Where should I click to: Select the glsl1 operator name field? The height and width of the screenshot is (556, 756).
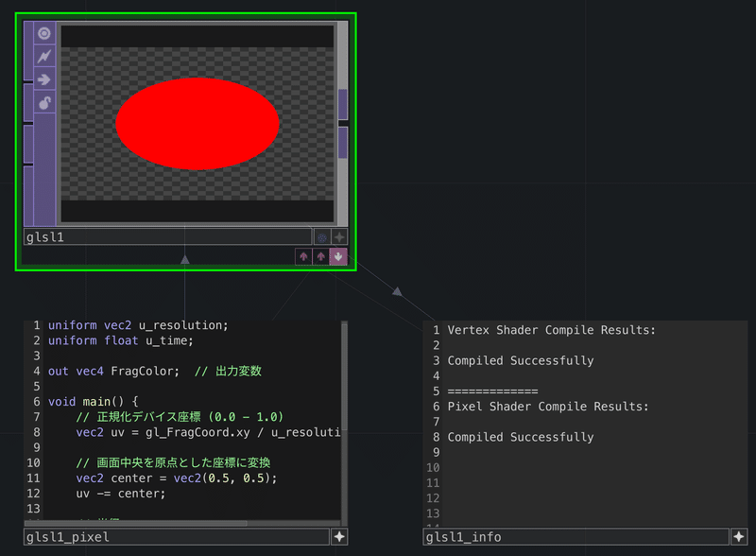(x=167, y=237)
